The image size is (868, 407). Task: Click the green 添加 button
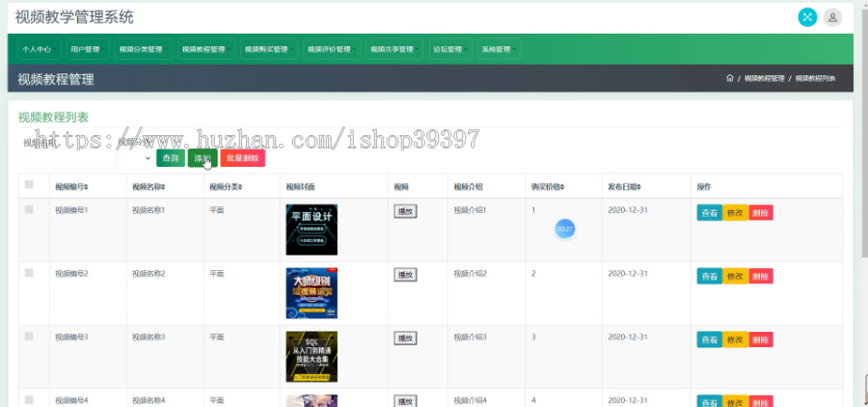coord(203,158)
